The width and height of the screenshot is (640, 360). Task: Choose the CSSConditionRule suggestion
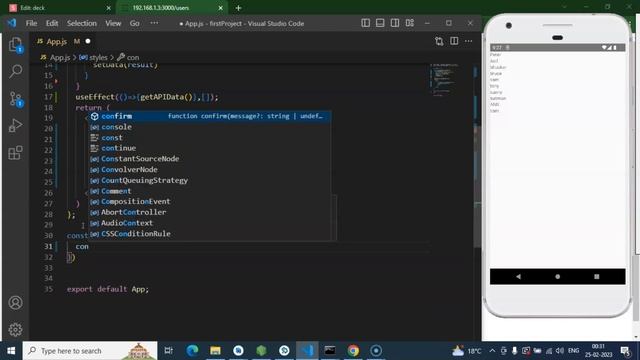[x=210, y=234]
